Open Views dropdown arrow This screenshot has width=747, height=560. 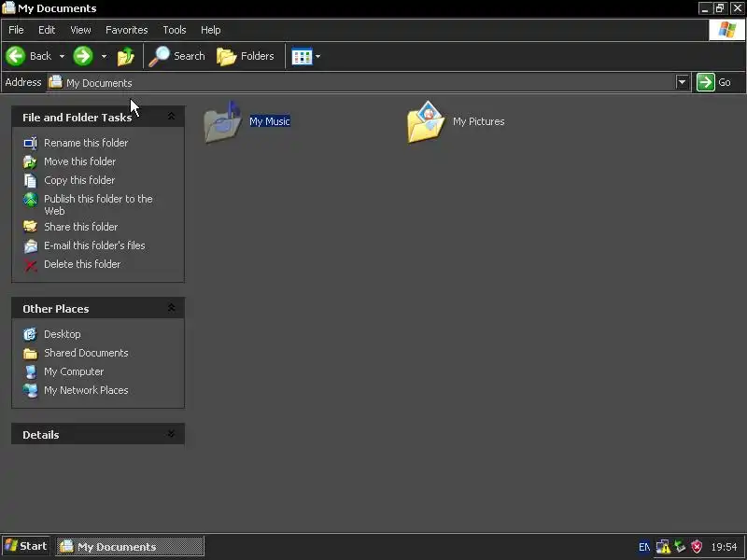tap(318, 56)
